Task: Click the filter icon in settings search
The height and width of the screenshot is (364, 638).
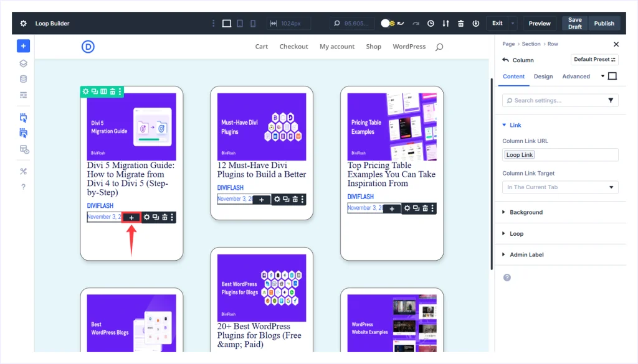Action: point(611,100)
